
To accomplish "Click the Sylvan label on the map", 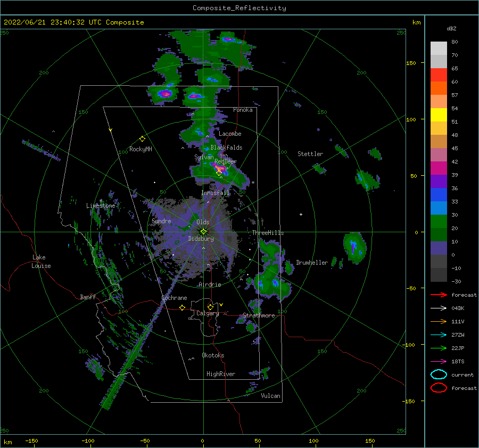I will (204, 157).
